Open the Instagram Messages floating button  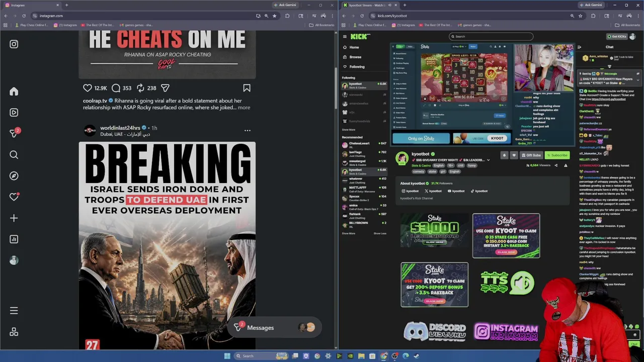(x=274, y=328)
